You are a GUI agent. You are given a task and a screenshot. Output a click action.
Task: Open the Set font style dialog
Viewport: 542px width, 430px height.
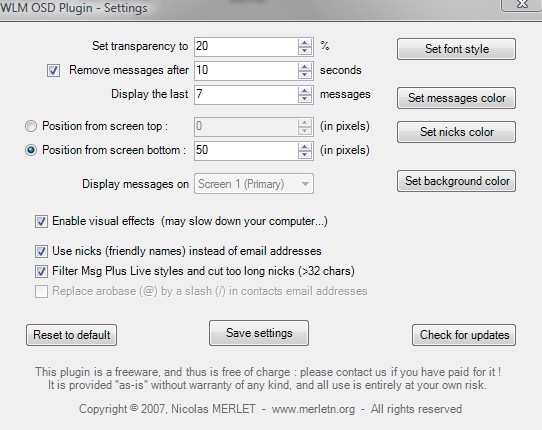click(x=456, y=49)
